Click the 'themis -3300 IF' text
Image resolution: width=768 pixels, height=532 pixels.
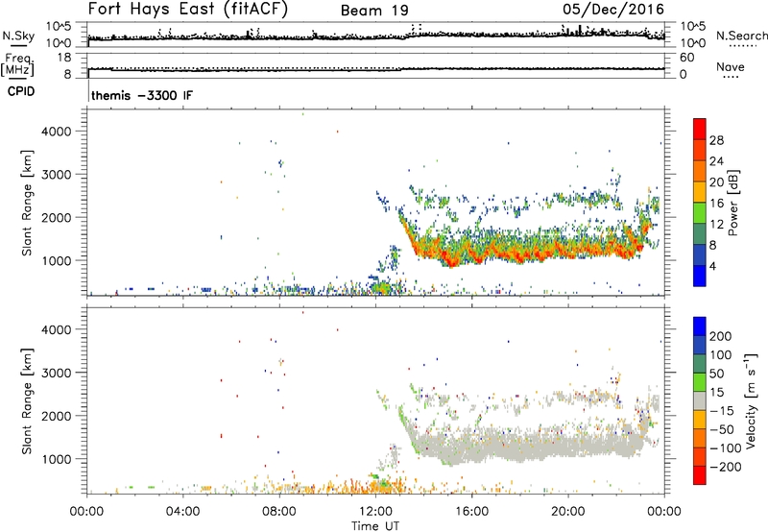[x=142, y=95]
